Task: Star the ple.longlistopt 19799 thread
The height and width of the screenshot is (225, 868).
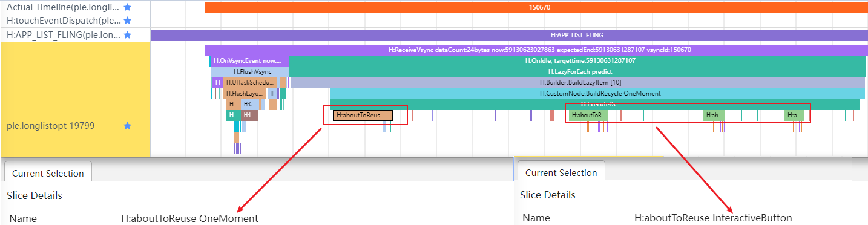Action: tap(127, 126)
